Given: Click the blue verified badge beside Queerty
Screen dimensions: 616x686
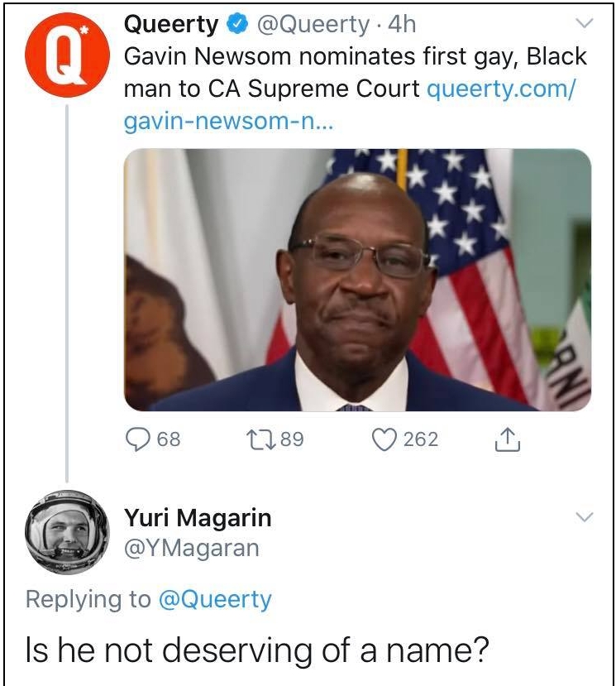Looking at the screenshot, I should (239, 26).
